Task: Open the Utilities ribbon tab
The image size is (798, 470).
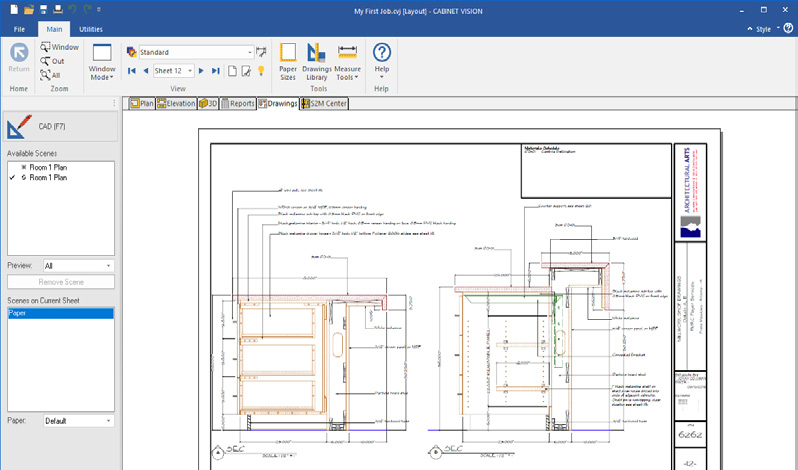Action: tap(90, 30)
